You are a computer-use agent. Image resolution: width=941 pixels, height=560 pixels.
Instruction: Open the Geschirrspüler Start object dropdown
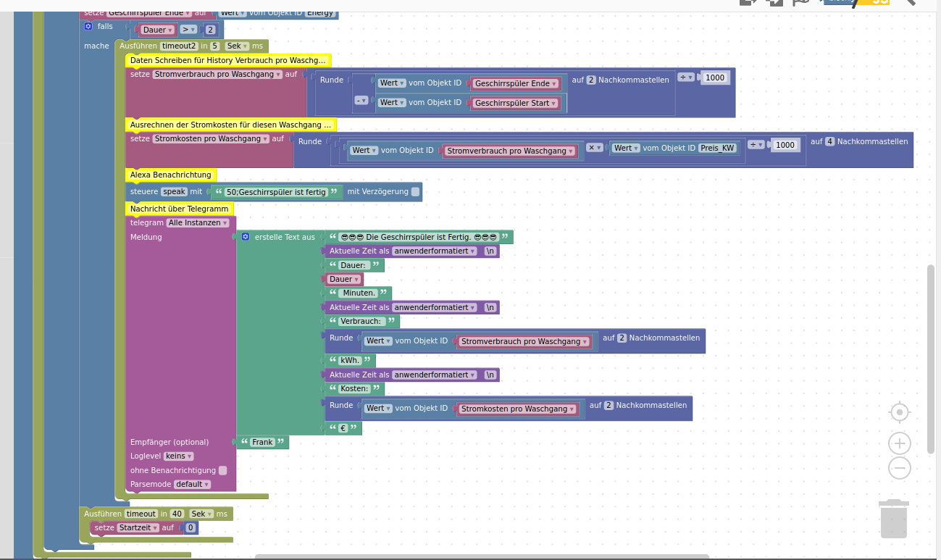pos(515,103)
